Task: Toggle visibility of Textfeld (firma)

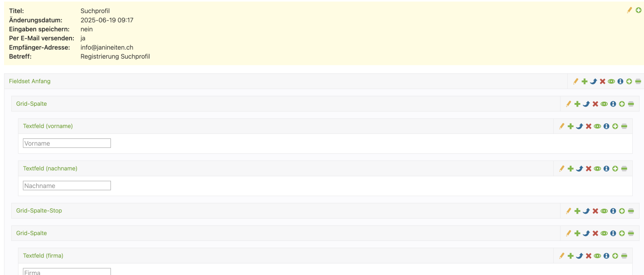Action: pos(597,256)
